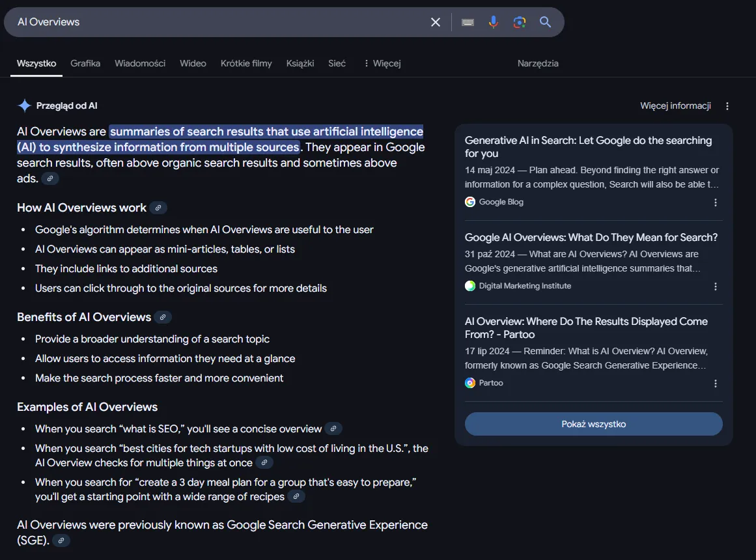Select the Krótkie filmy tab
Image resolution: width=756 pixels, height=560 pixels.
246,64
